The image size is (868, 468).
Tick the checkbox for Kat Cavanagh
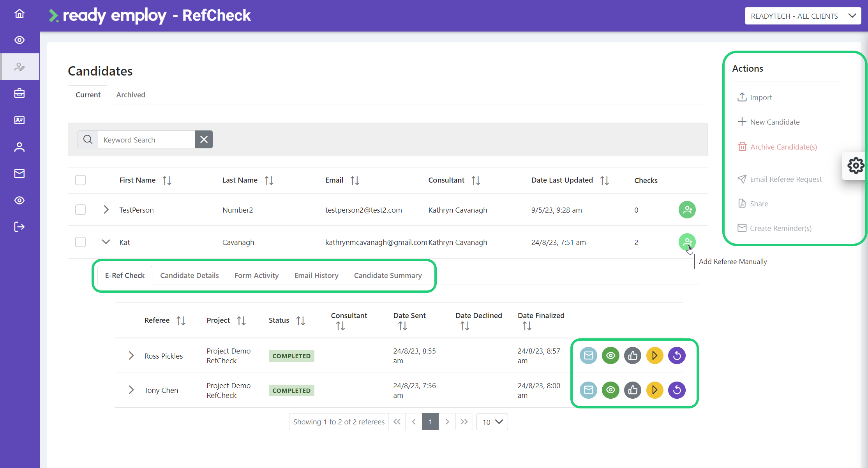[80, 242]
